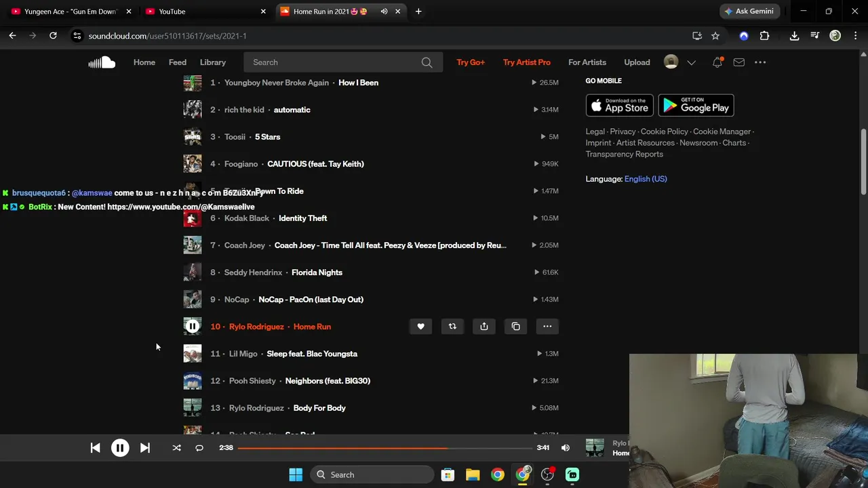Viewport: 868px width, 488px height.
Task: Open the user avatar in header
Action: pyautogui.click(x=671, y=62)
